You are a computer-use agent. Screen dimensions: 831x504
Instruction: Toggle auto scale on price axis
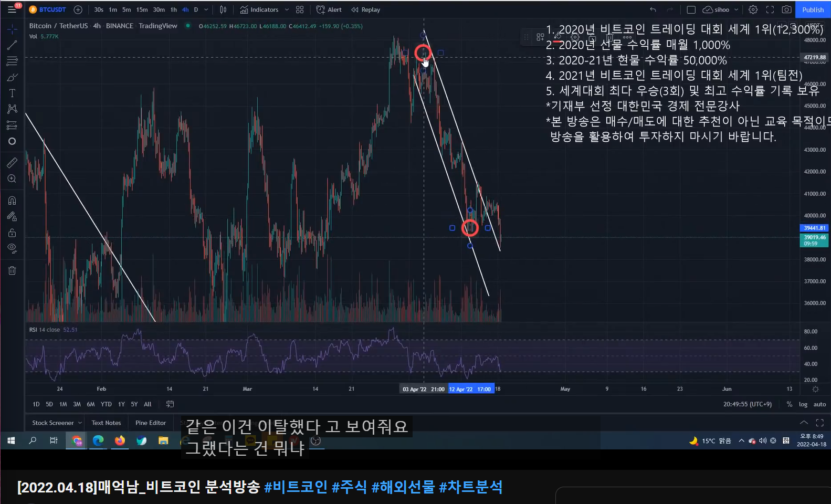click(x=819, y=404)
